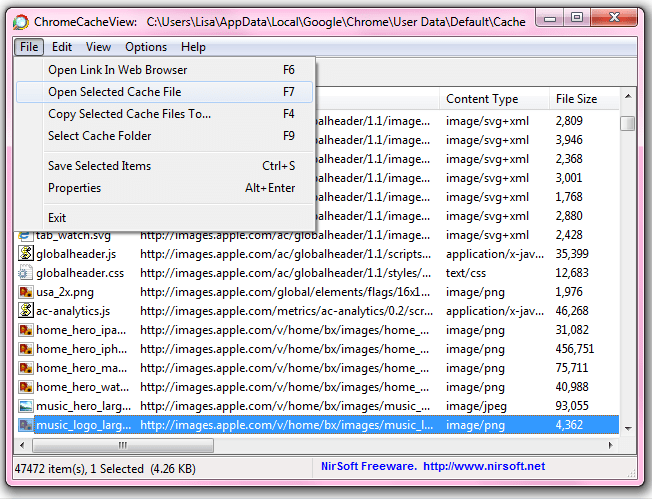652x499 pixels.
Task: Click the file size value 46,268
Action: (572, 310)
